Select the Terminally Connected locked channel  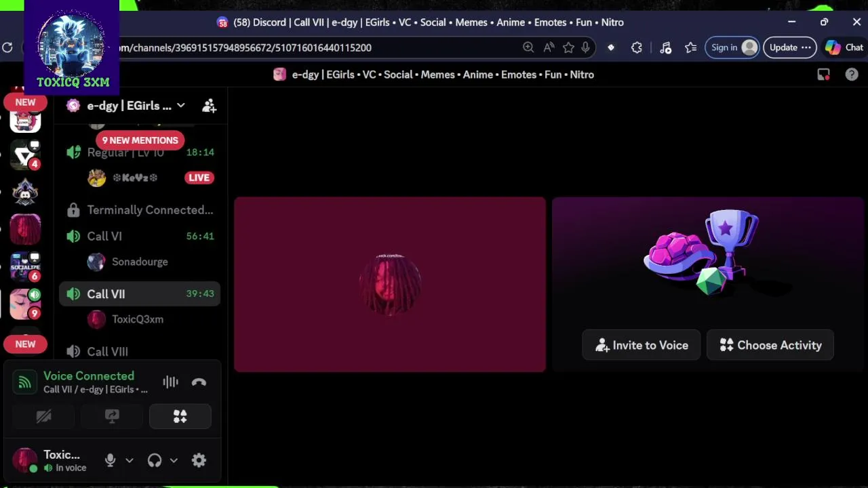(x=140, y=210)
